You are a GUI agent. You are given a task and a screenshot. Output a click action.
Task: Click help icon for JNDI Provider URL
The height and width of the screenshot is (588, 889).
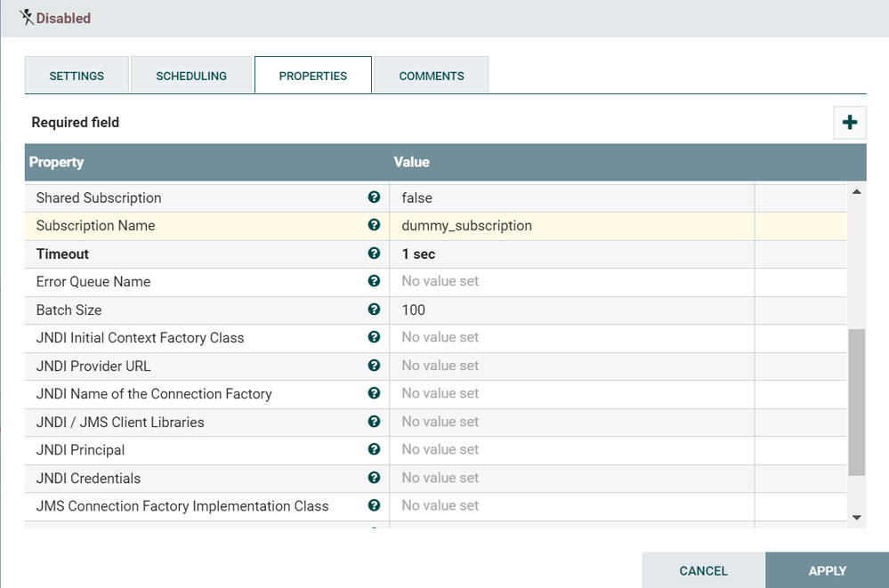click(374, 366)
